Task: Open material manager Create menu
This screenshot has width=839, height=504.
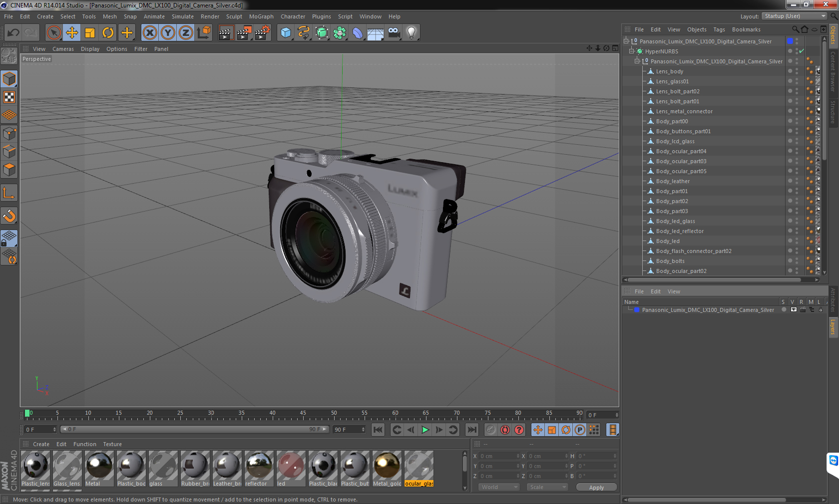Action: (41, 444)
